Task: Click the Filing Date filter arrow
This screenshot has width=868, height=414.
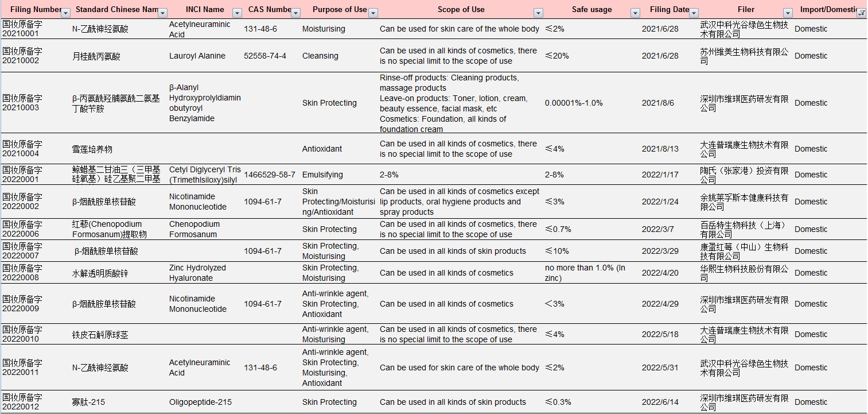Action: [694, 13]
